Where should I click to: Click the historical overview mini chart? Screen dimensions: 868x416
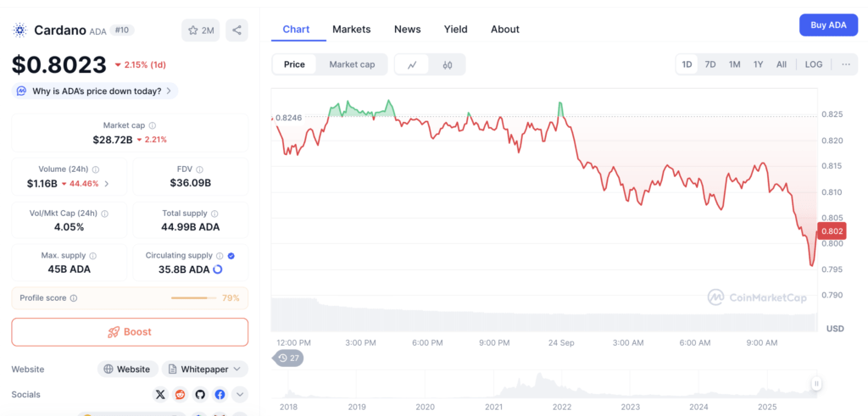coord(542,385)
